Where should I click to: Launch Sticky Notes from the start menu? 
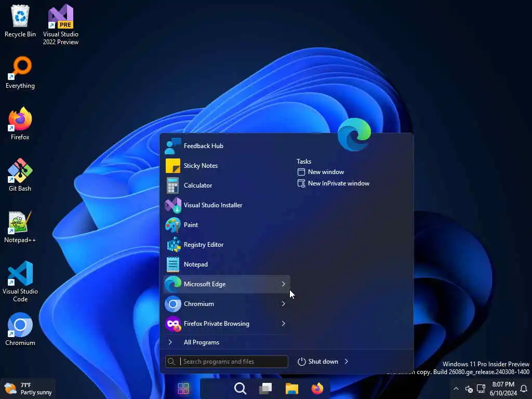[x=227, y=166]
